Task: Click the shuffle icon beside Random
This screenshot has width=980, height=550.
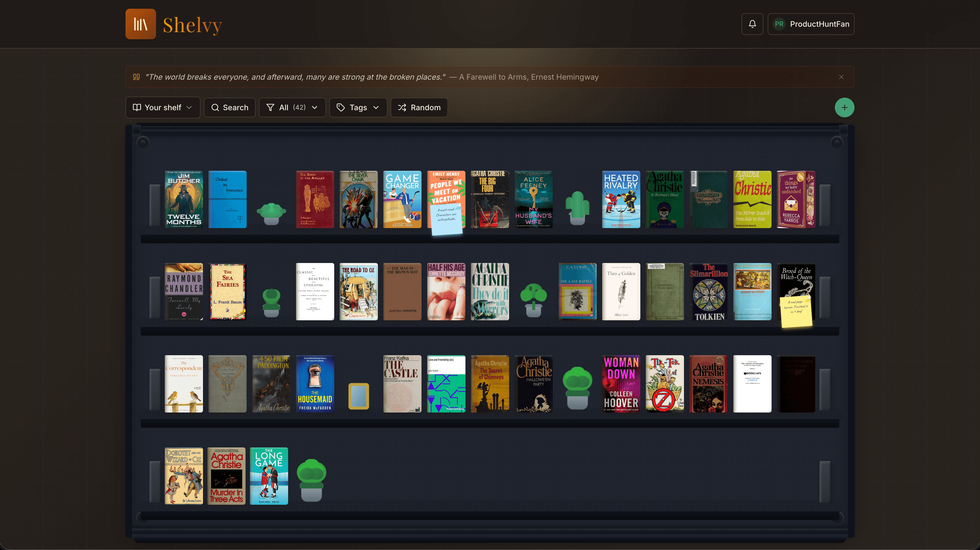Action: pos(402,107)
